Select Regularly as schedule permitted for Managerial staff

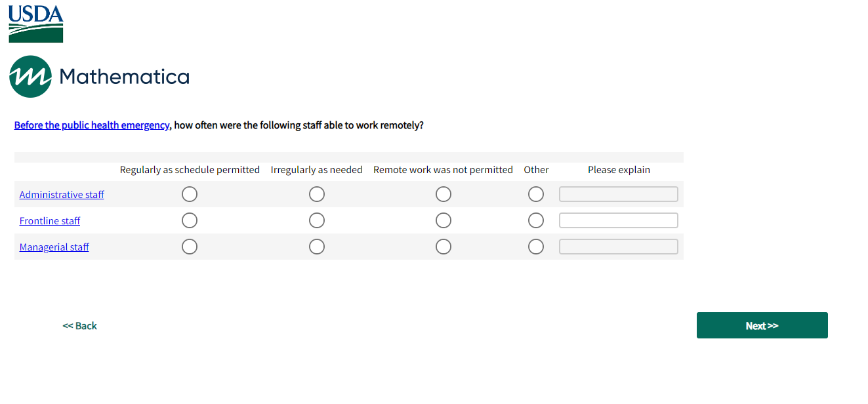click(x=190, y=247)
